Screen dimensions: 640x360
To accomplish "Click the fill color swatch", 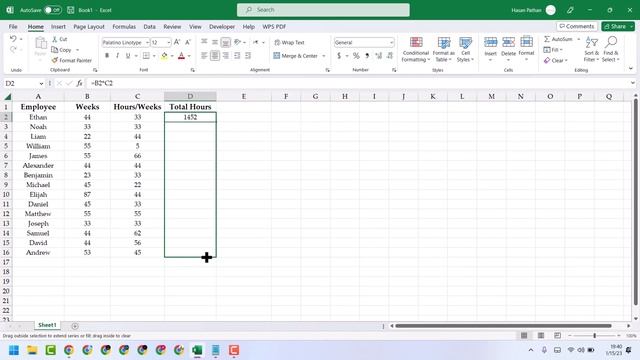I will pyautogui.click(x=164, y=56).
